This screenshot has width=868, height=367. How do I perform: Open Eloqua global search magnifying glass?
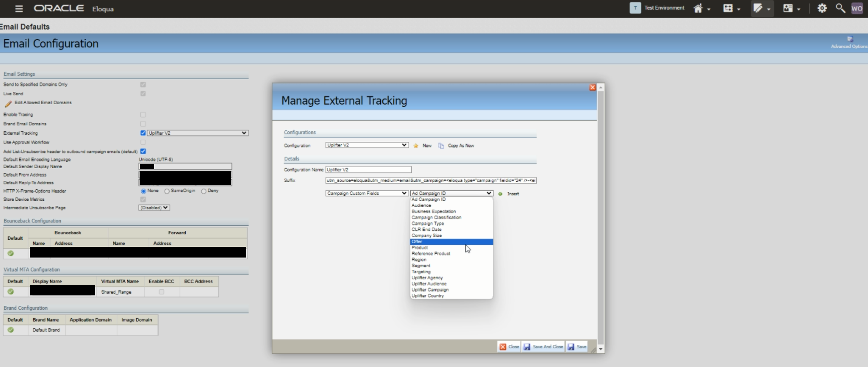[840, 8]
